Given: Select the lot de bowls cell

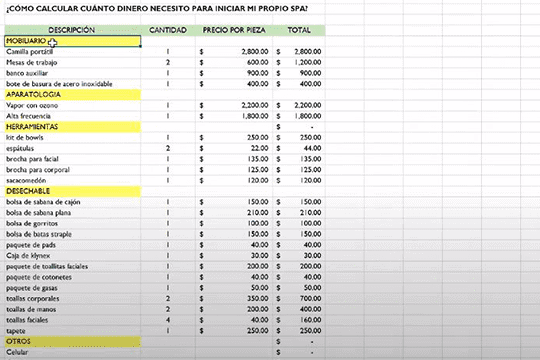Looking at the screenshot, I should pos(73,137).
